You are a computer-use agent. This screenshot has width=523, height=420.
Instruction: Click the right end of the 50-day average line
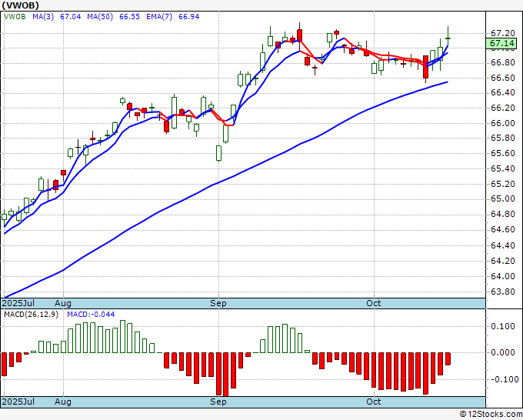tap(447, 82)
